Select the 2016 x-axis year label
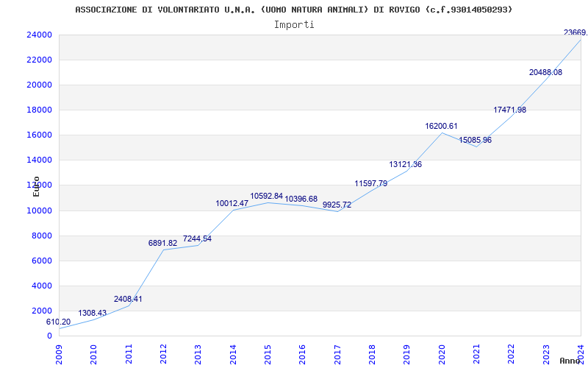Viewport: 588px width, 368px height. click(x=302, y=355)
